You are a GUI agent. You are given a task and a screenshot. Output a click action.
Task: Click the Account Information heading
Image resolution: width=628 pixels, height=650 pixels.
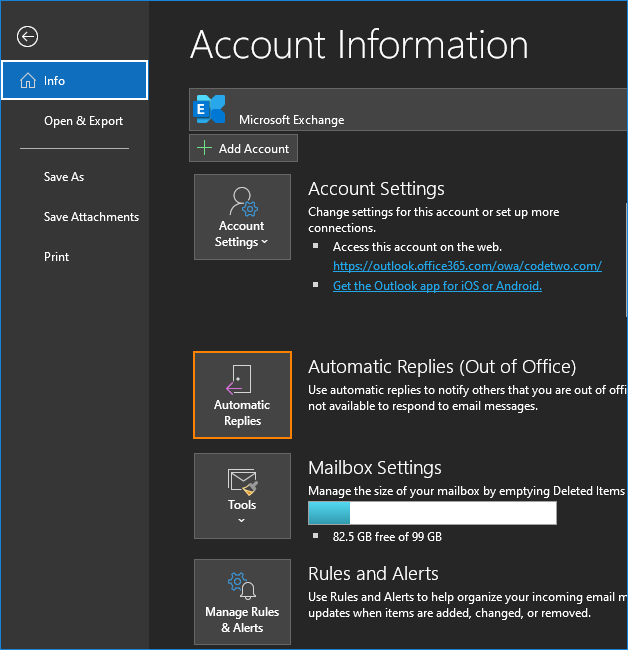[359, 45]
